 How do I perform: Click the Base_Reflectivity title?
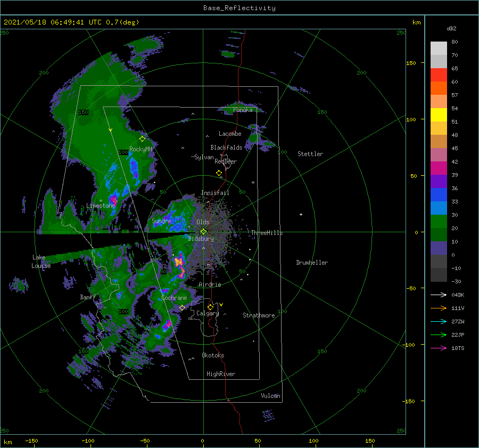point(240,8)
